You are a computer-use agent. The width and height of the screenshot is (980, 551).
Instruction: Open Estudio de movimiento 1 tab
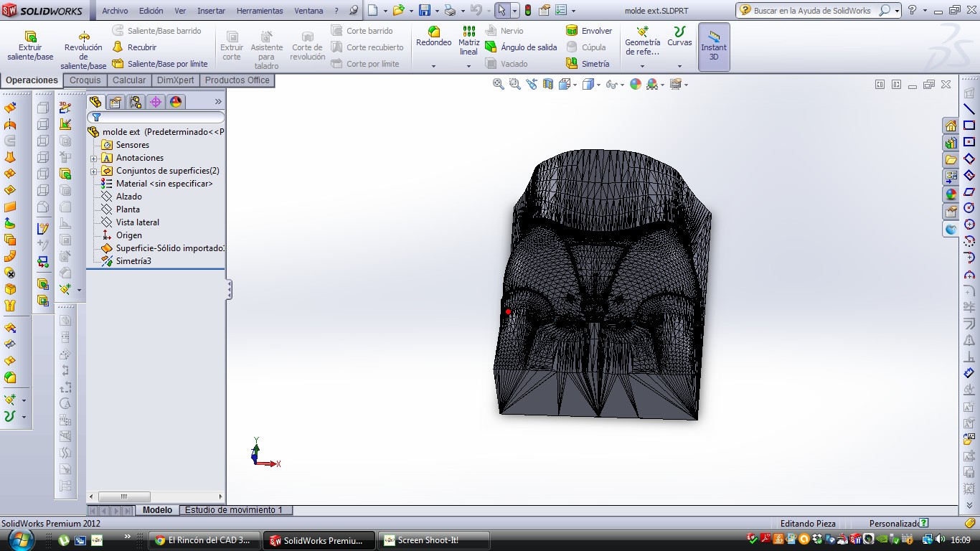pyautogui.click(x=234, y=510)
